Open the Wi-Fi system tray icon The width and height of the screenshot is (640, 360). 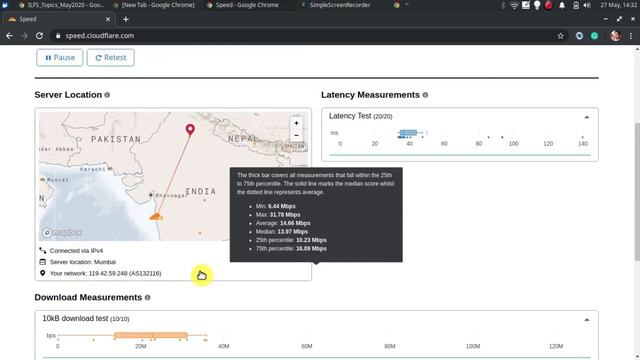514,5
